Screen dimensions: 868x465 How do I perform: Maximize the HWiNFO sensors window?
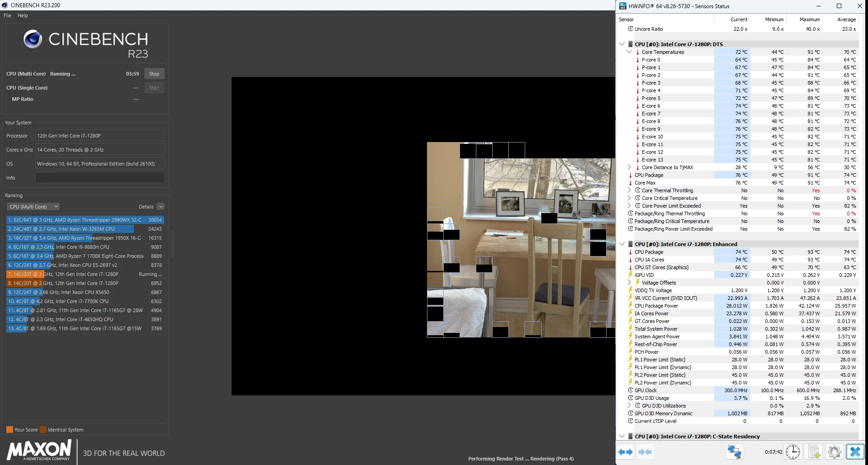click(x=839, y=6)
